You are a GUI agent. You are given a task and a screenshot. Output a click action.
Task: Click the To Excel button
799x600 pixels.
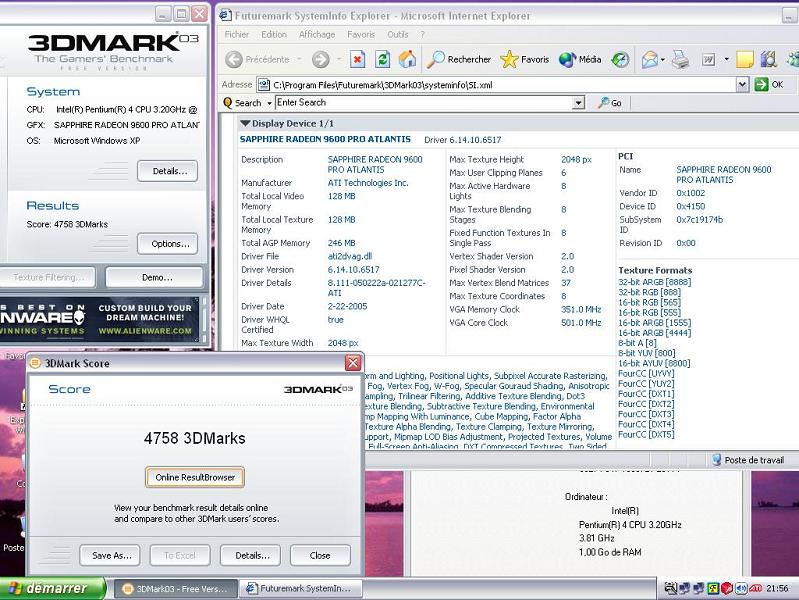point(179,555)
